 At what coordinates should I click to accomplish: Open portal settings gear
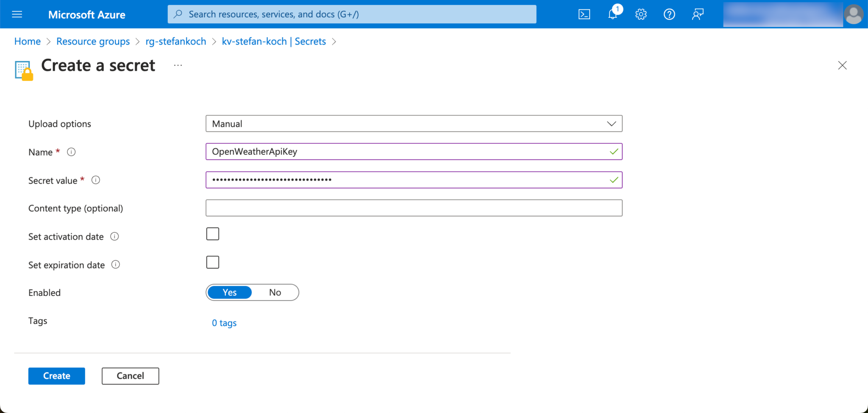[641, 14]
